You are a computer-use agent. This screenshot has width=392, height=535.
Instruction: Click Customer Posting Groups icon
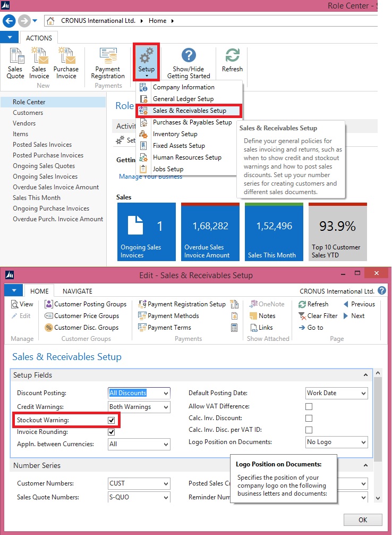[x=49, y=304]
